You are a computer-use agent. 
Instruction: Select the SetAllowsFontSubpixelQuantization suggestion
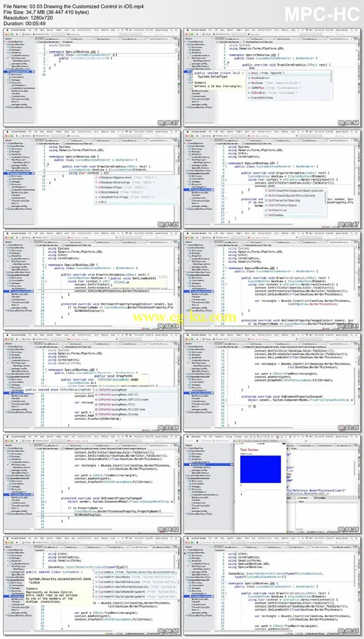pyautogui.click(x=295, y=191)
